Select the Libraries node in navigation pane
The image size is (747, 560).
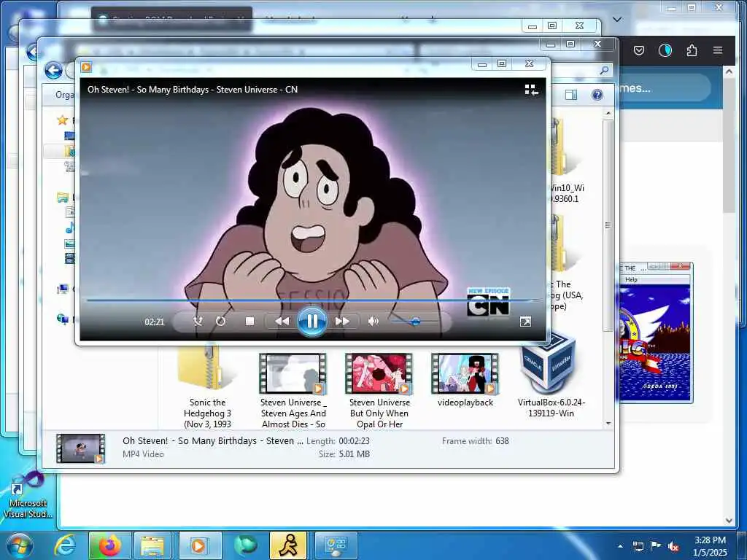click(x=63, y=197)
